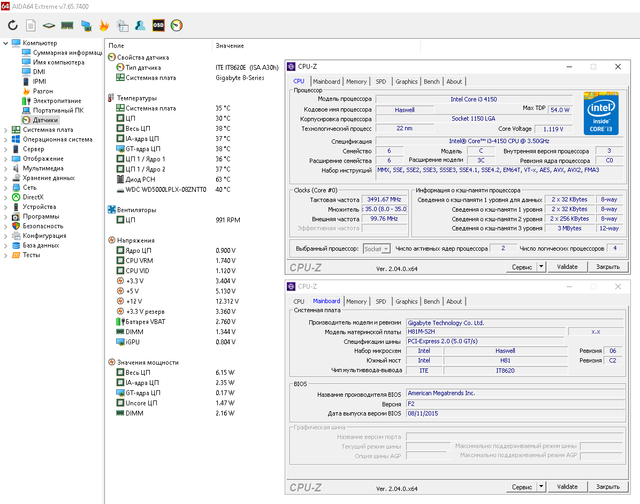Expand the Мультимедиа tree node
Image resolution: width=640 pixels, height=504 pixels.
coord(5,169)
